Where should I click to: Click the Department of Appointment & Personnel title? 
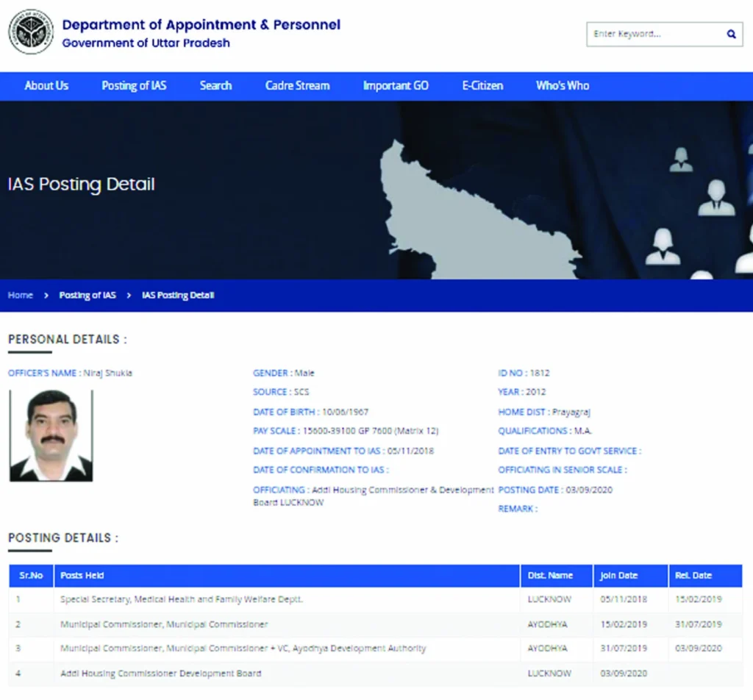(x=201, y=24)
